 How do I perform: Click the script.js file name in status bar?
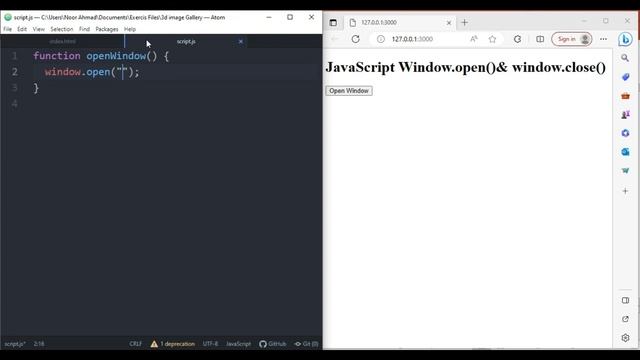point(15,344)
